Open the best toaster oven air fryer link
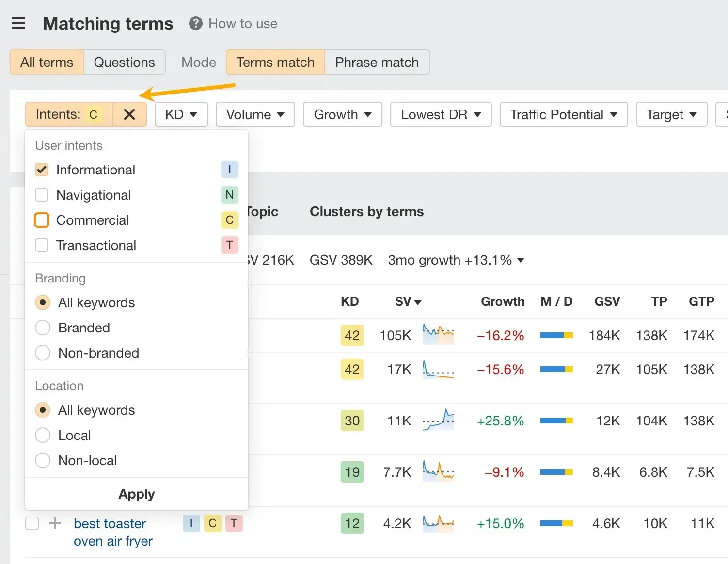The image size is (728, 564). point(112,532)
